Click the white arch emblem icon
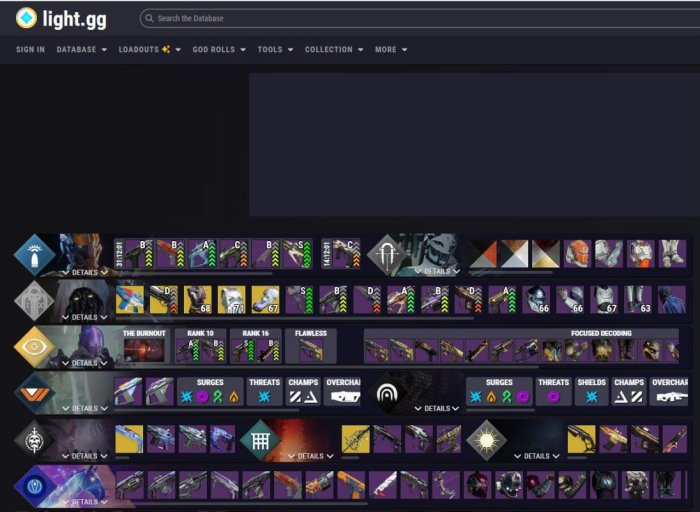The image size is (700, 512). click(x=386, y=393)
